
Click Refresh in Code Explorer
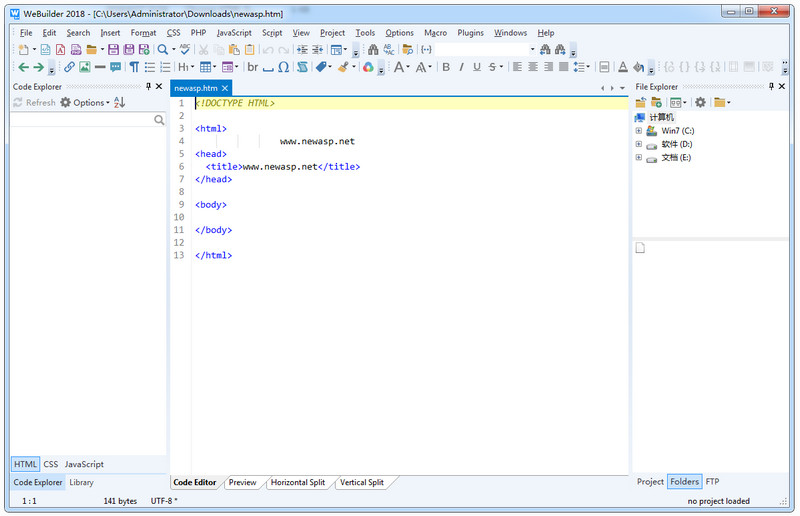pyautogui.click(x=34, y=103)
